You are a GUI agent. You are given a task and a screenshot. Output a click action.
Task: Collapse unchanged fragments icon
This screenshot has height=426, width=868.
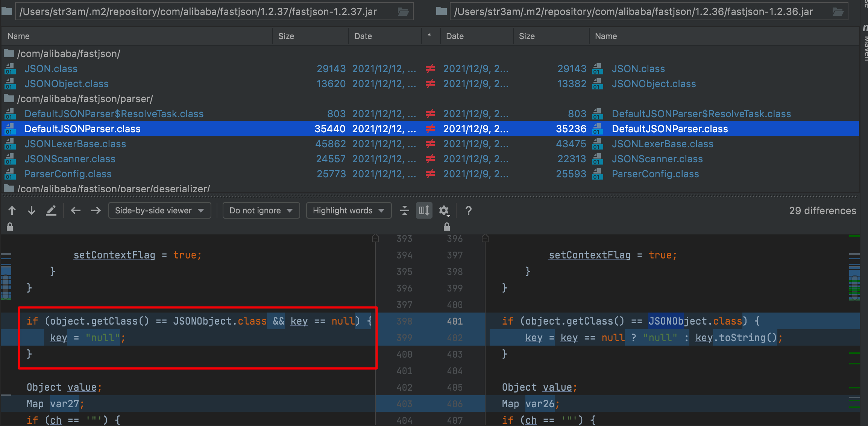(405, 210)
